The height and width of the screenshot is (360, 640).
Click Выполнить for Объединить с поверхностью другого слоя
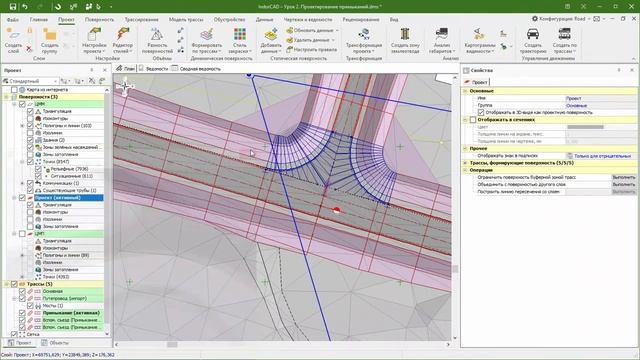(624, 184)
